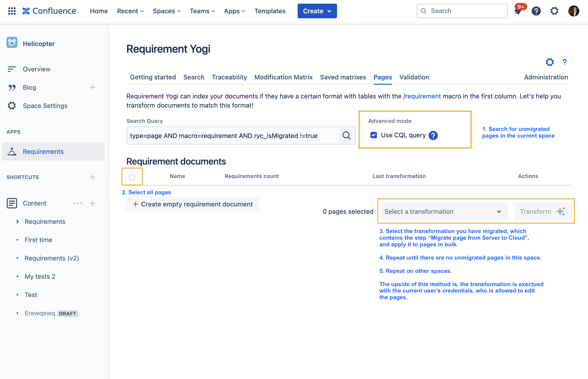Open the Select a transformation dropdown
Image resolution: width=588 pixels, height=379 pixels.
tap(444, 212)
